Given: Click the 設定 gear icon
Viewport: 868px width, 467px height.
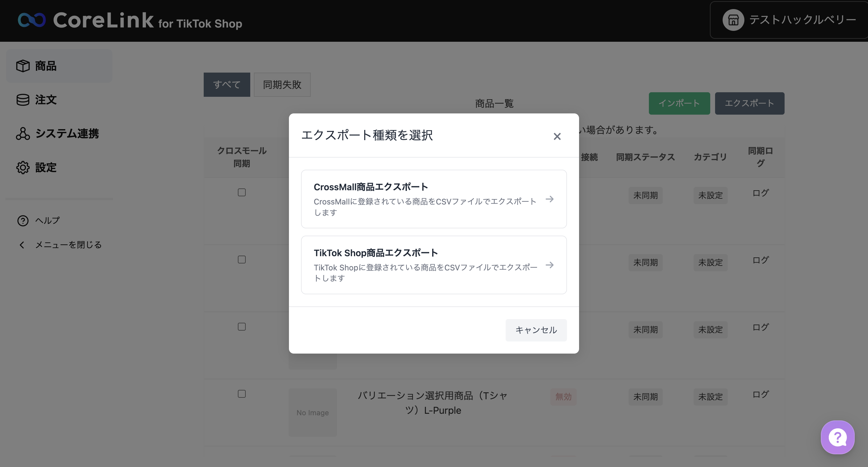Looking at the screenshot, I should tap(23, 168).
